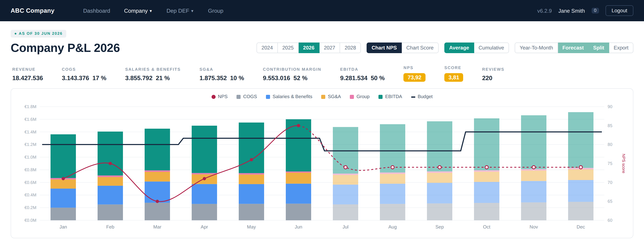Click the Jane Smith user name
This screenshot has height=244, width=644.
(572, 11)
